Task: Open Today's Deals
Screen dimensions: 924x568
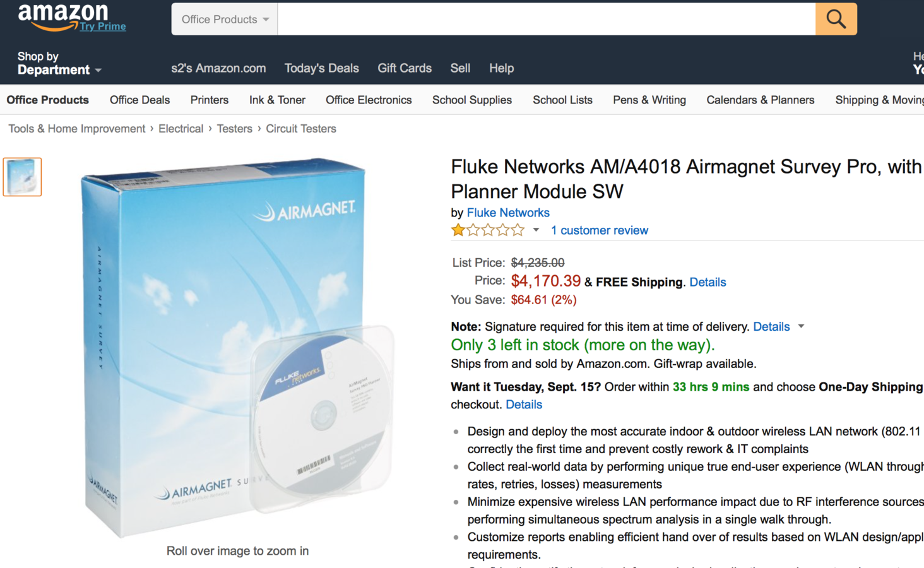Action: (321, 68)
